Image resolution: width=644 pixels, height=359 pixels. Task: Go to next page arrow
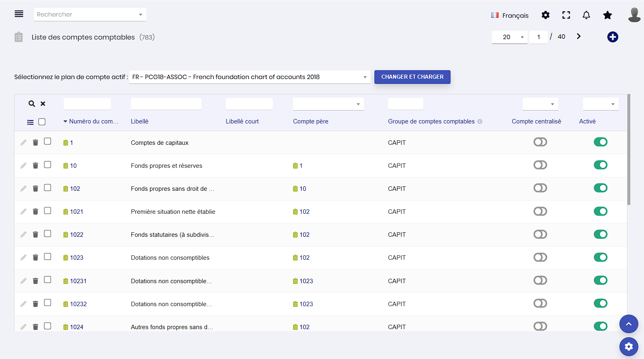pyautogui.click(x=578, y=37)
